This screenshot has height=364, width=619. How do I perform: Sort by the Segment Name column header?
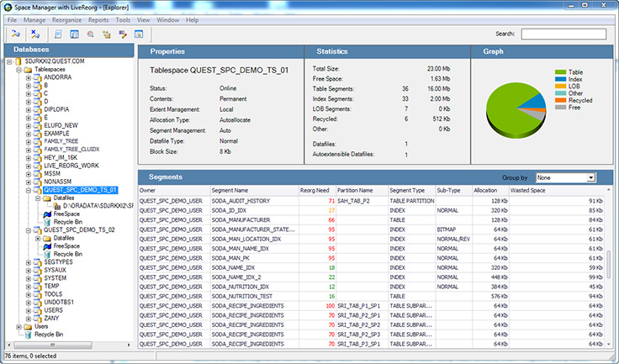click(255, 190)
